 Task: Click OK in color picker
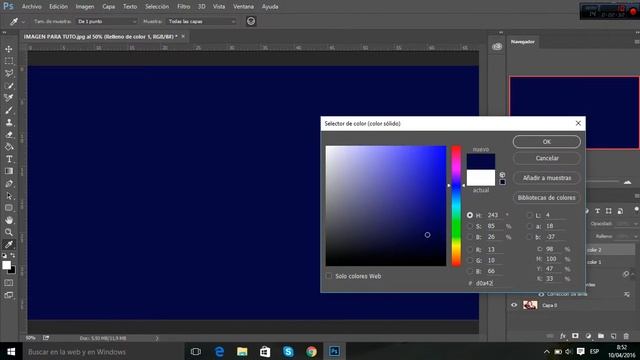pos(547,142)
